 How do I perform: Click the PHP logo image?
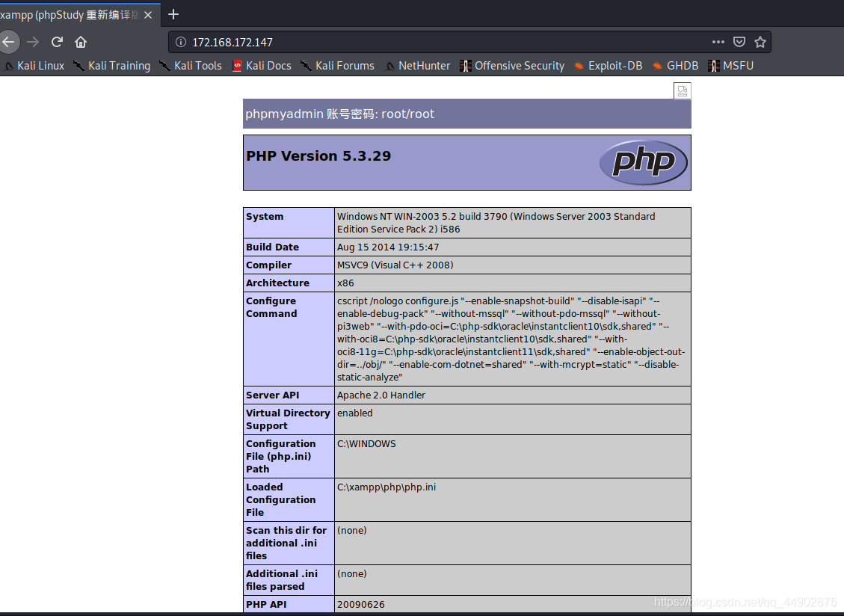(643, 162)
